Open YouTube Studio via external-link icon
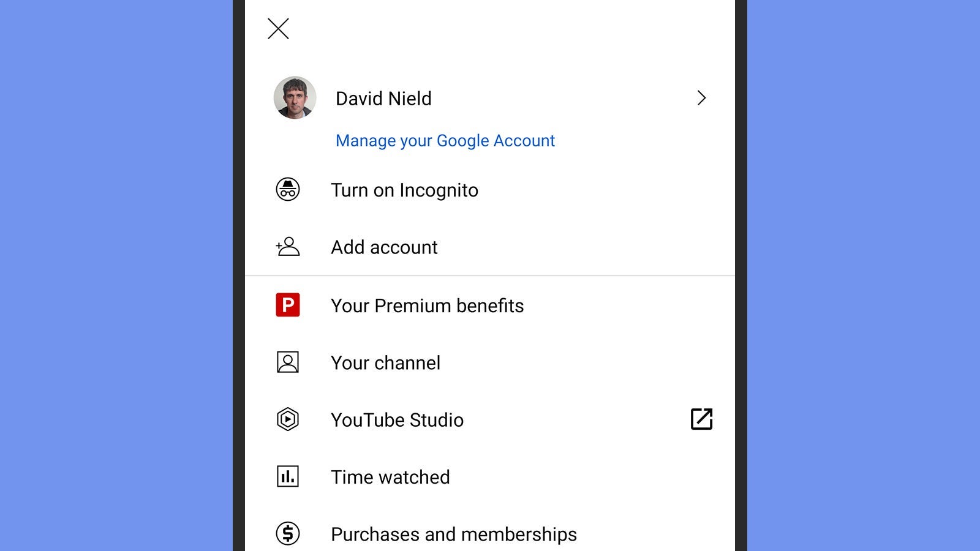Screen dimensions: 980x551 702,419
